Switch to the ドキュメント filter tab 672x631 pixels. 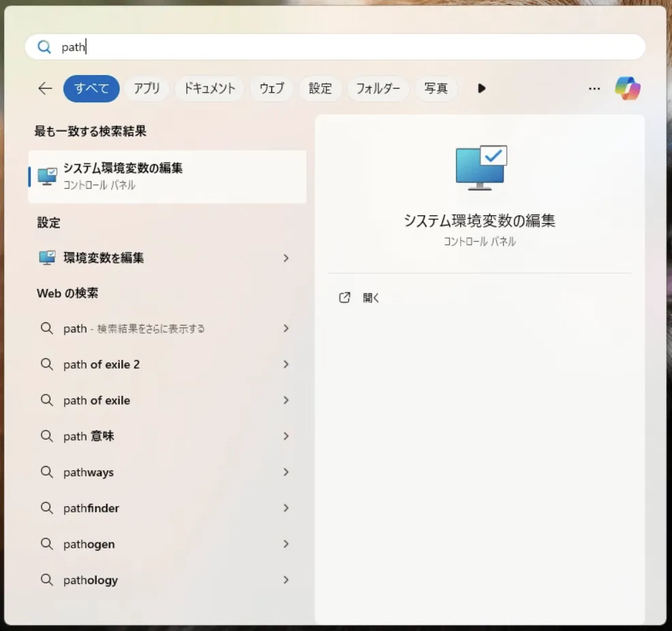(209, 89)
